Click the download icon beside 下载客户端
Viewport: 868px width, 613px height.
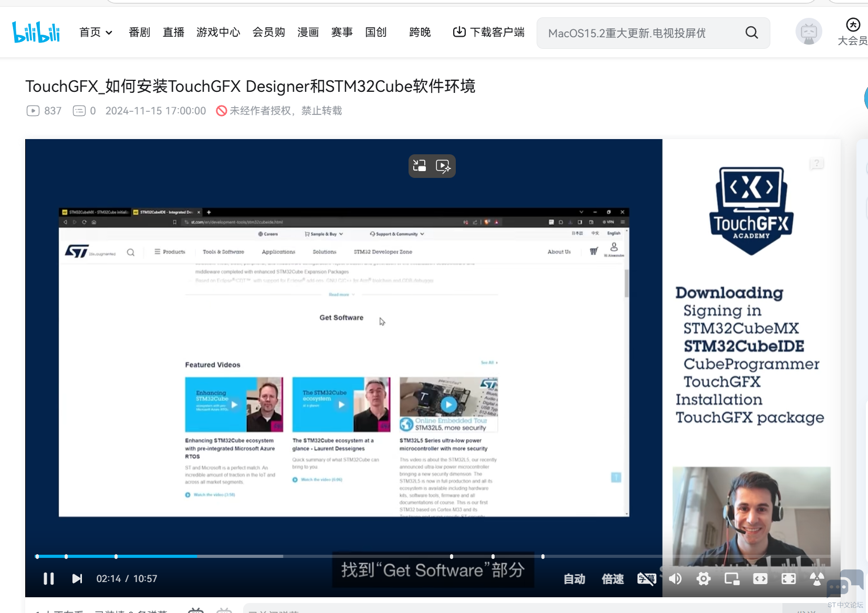click(459, 32)
